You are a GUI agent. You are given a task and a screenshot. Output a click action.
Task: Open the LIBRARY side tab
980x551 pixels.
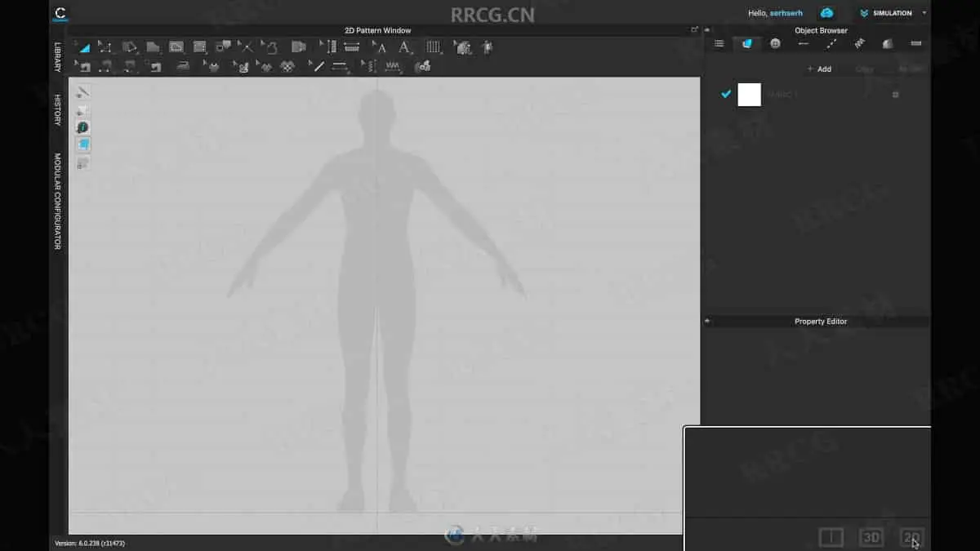tap(58, 57)
